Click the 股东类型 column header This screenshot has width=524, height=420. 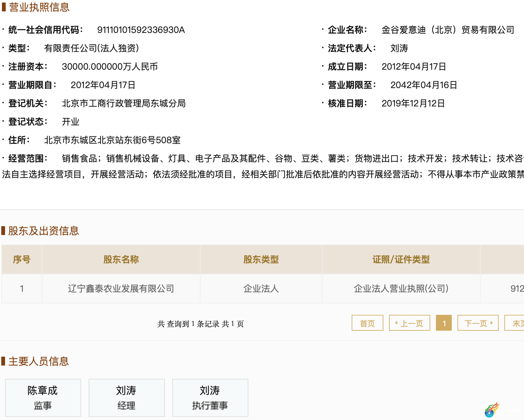[x=261, y=259]
